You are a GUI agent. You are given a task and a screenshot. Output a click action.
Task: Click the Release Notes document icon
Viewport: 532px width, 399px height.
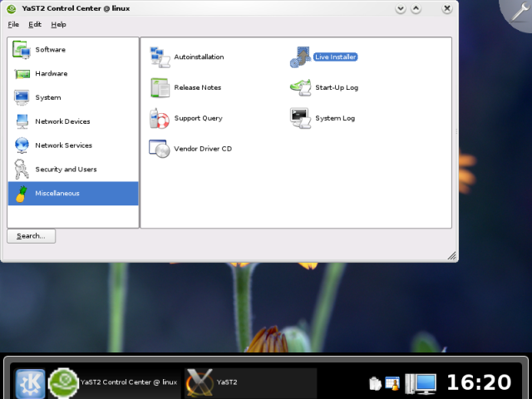point(160,87)
